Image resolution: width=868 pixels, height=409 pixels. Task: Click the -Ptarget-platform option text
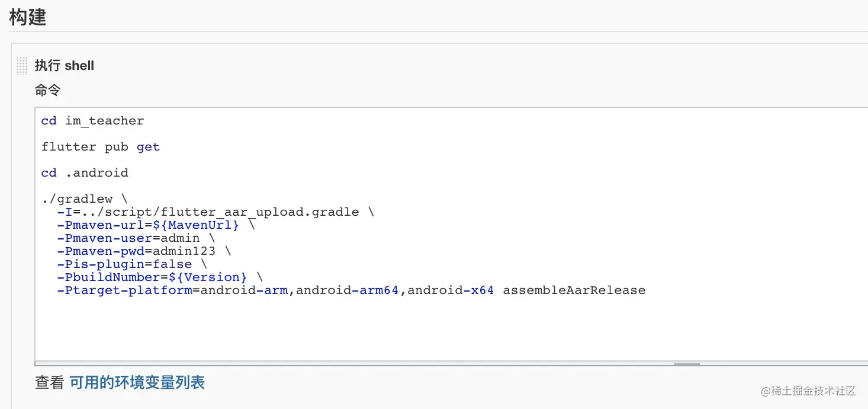(x=124, y=290)
